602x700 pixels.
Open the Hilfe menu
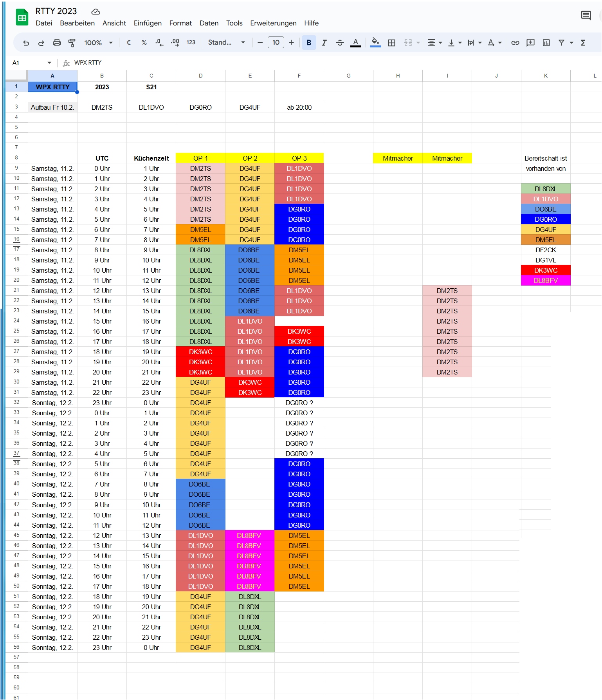(311, 23)
